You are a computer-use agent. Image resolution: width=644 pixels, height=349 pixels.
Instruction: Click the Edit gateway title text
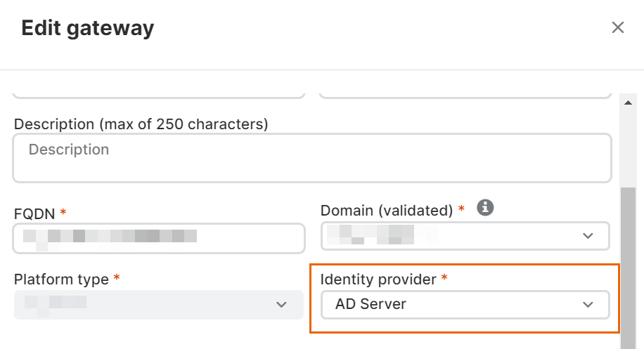(88, 28)
